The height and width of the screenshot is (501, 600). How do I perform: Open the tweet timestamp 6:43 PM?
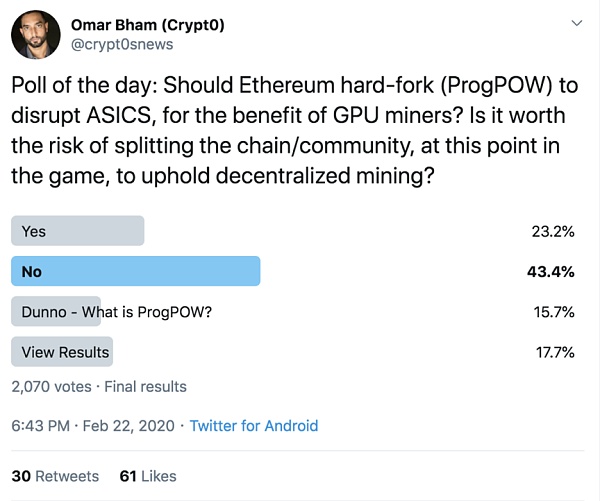coord(41,425)
